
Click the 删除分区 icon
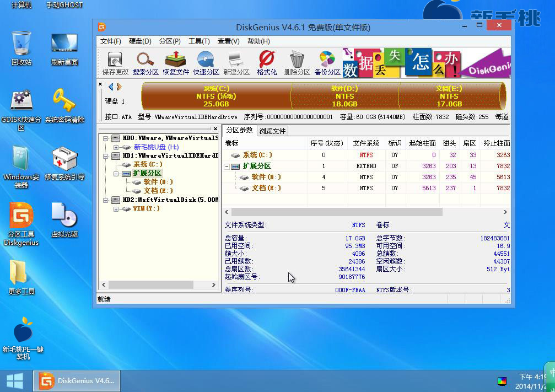297,63
